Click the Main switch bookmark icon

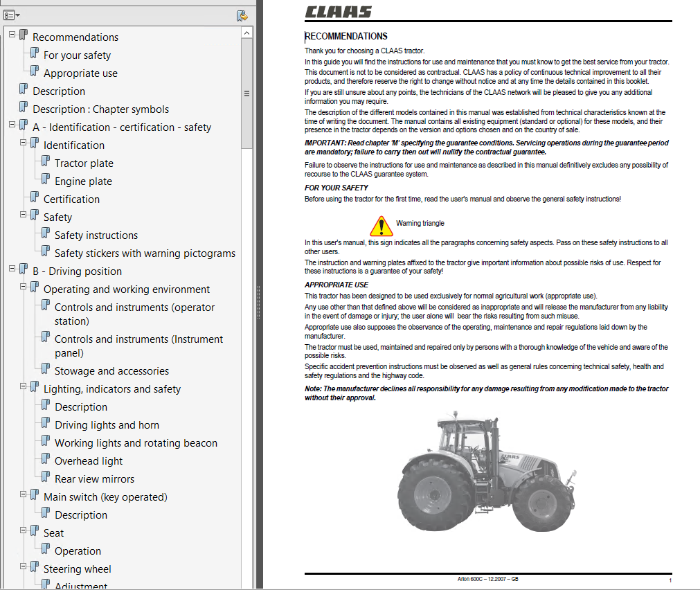click(x=35, y=494)
